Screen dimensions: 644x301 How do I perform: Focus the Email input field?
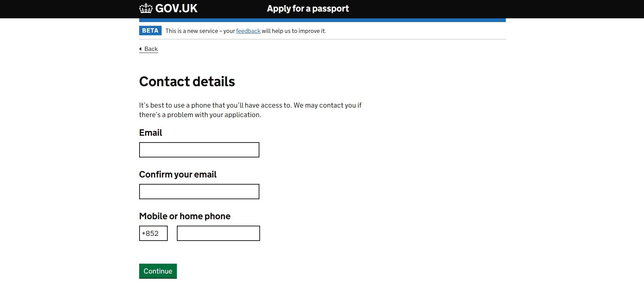(199, 150)
